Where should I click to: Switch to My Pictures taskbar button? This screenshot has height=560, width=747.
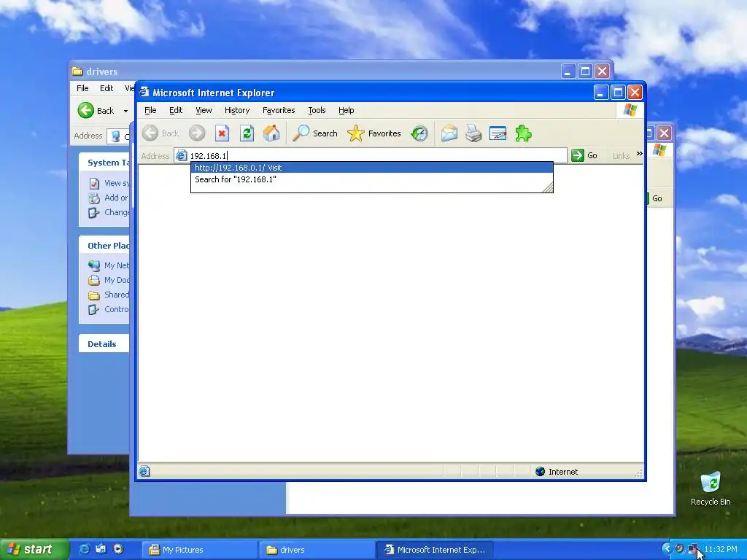pyautogui.click(x=199, y=550)
